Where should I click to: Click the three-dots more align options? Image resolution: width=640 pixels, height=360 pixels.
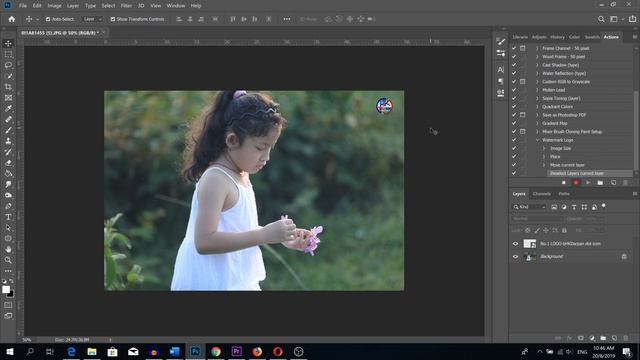tap(287, 19)
